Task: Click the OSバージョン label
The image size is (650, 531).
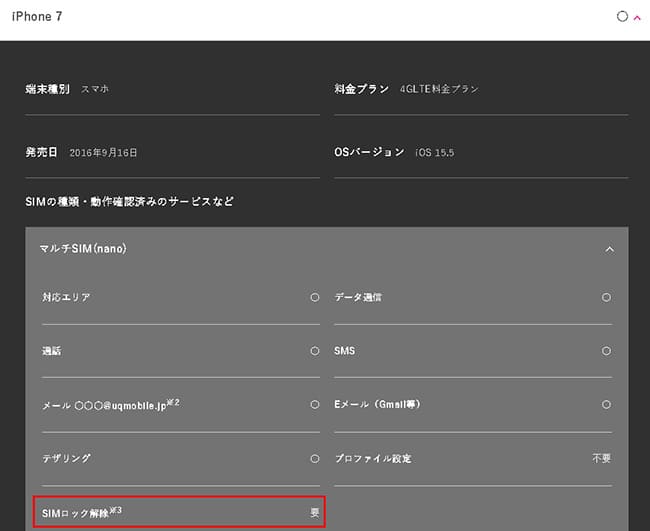Action: (x=369, y=152)
